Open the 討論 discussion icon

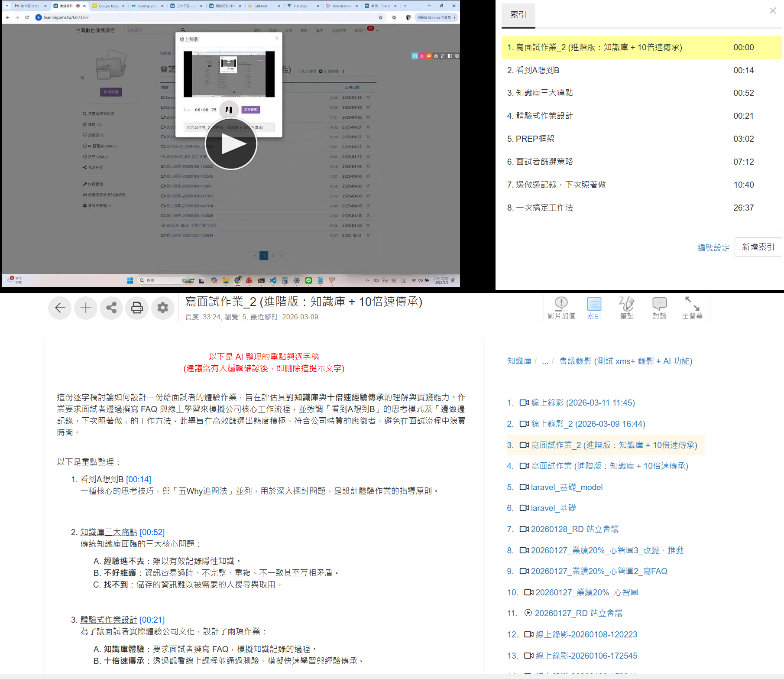[x=659, y=308]
